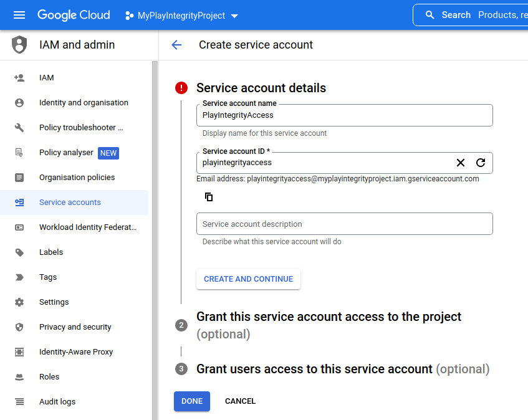Click CREATE AND CONTINUE
This screenshot has width=528, height=420.
[248, 279]
